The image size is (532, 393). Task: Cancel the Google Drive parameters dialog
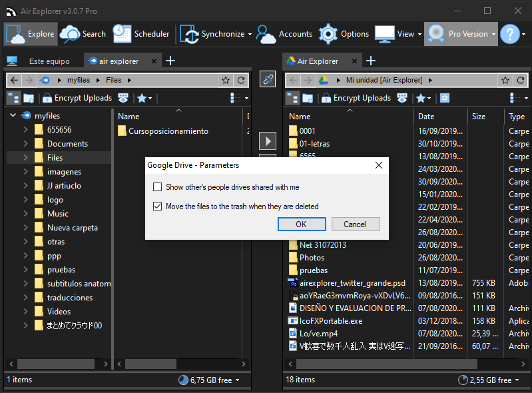point(356,224)
